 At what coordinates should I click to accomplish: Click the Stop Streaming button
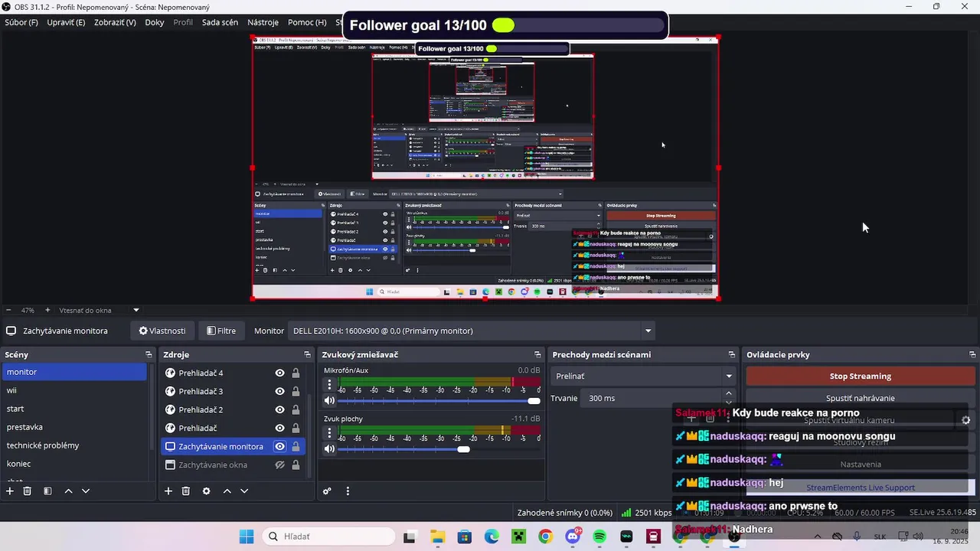(860, 376)
